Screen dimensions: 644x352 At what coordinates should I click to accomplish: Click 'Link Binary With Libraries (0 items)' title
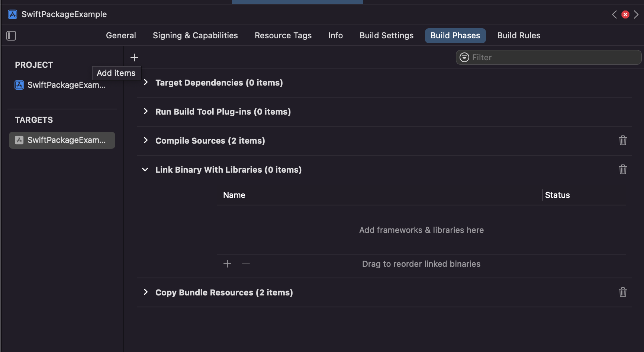pyautogui.click(x=228, y=170)
